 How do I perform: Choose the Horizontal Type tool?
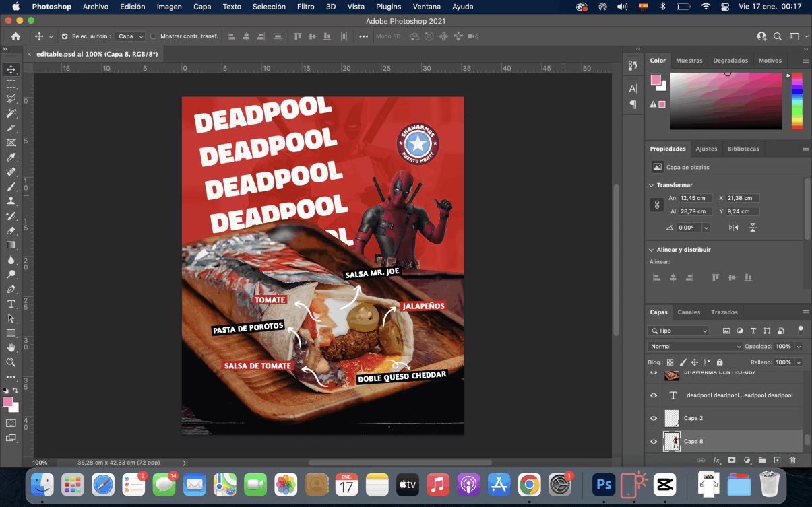pos(11,304)
